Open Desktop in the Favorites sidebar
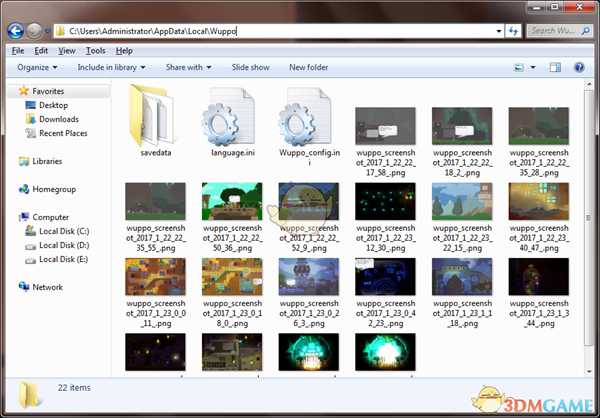 pos(53,105)
